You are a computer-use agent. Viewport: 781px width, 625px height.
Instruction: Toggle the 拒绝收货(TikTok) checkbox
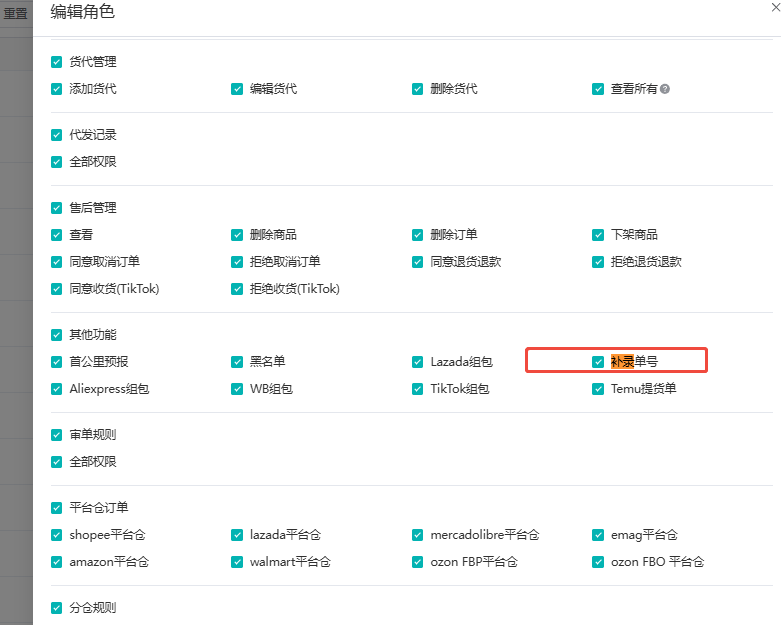tap(237, 289)
